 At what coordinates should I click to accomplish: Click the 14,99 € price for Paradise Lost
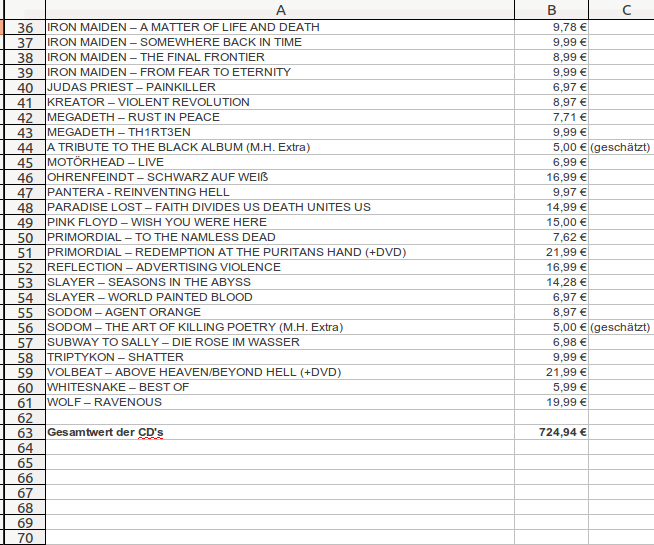click(x=551, y=208)
